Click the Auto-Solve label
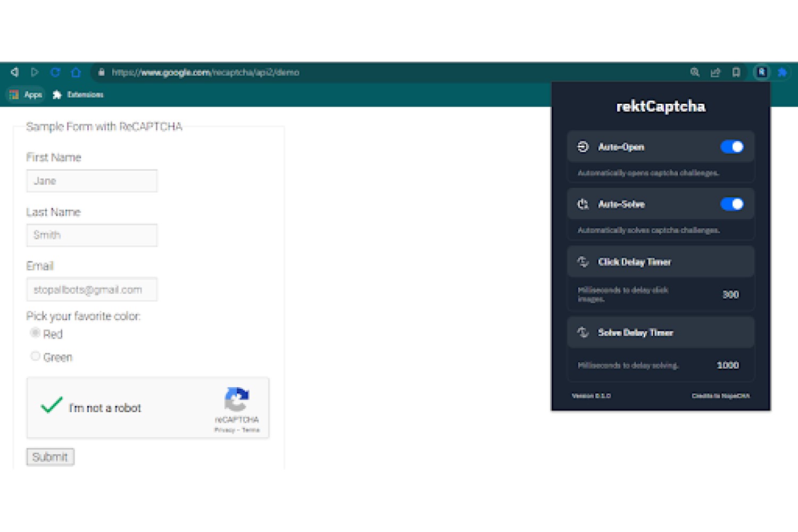Viewport: 798px width, 532px height. (621, 204)
